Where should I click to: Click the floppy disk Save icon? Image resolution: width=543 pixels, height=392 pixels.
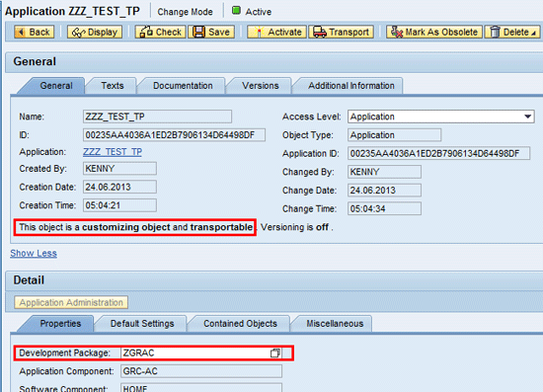[198, 32]
